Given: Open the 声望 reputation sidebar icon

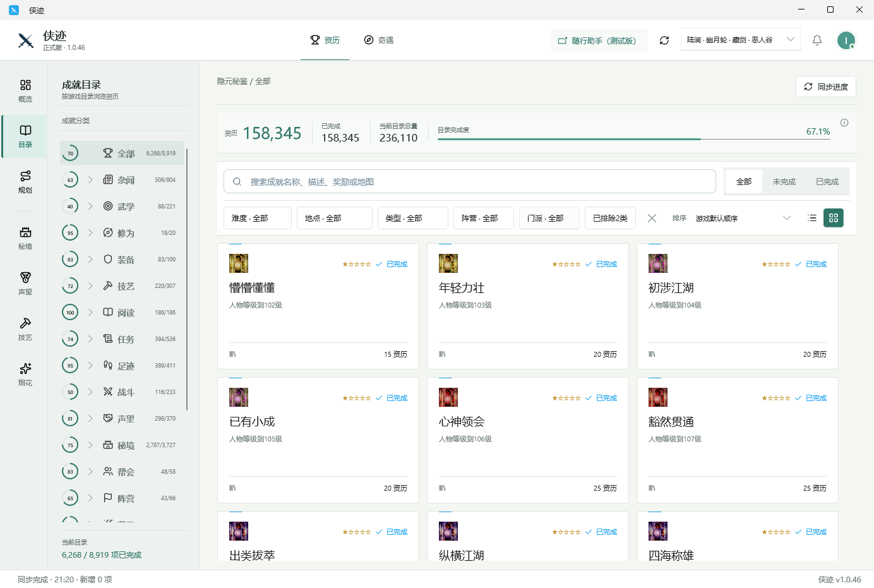Looking at the screenshot, I should [25, 284].
